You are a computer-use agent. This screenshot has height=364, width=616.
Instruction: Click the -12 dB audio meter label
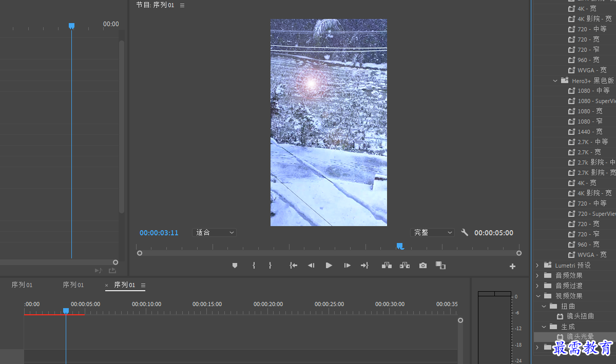[x=519, y=328]
